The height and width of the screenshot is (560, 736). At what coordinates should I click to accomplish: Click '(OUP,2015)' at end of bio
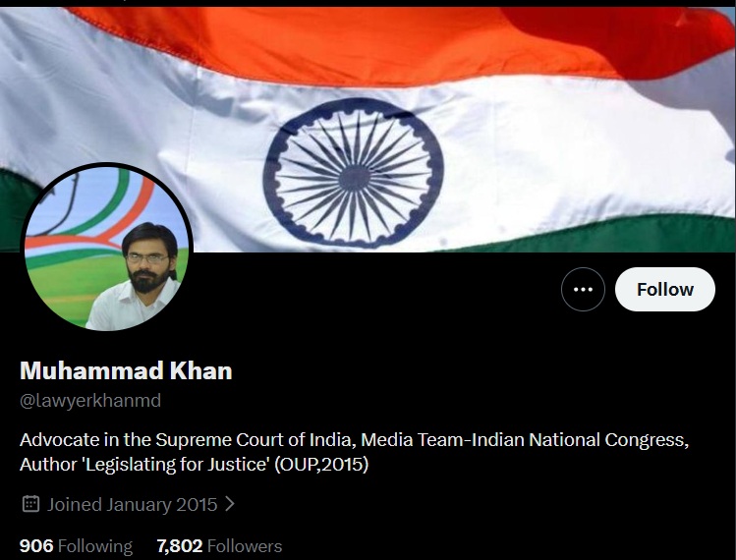[321, 465]
